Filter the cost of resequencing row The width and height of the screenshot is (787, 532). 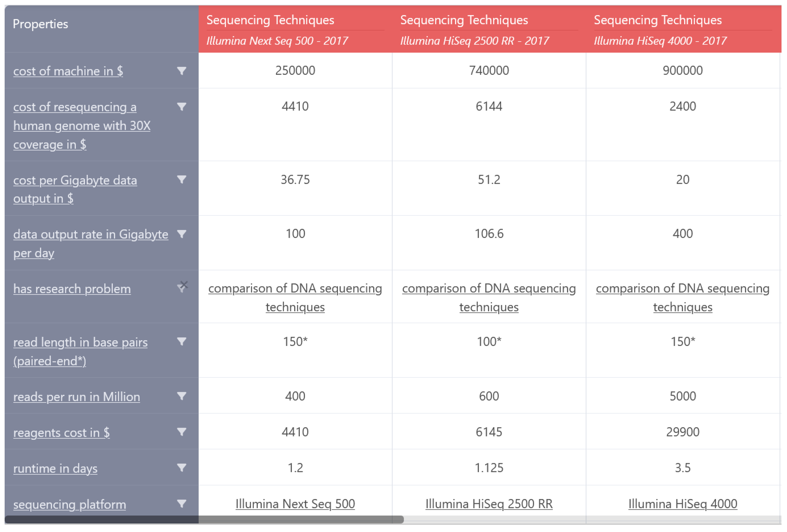click(x=181, y=107)
